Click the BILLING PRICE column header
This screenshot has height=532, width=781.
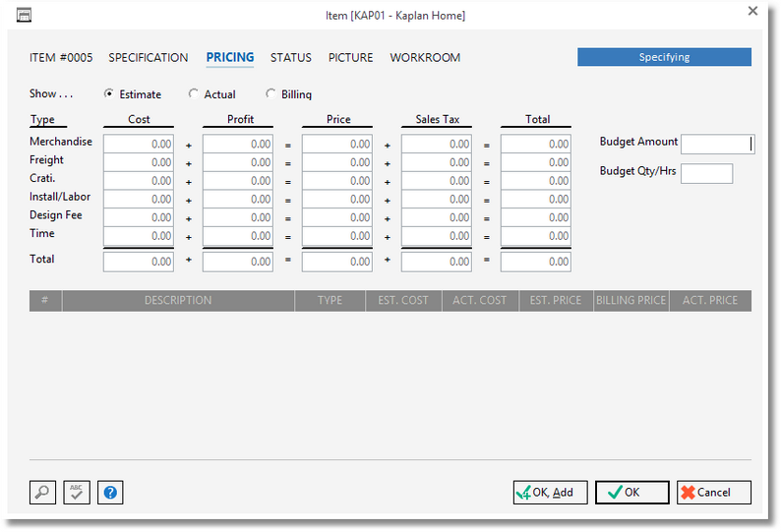(x=631, y=300)
